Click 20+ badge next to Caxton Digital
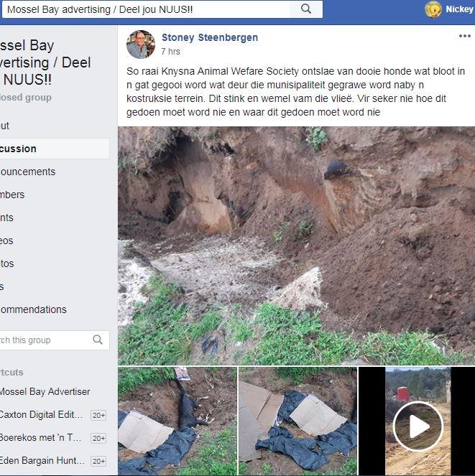This screenshot has width=475, height=476. click(98, 415)
